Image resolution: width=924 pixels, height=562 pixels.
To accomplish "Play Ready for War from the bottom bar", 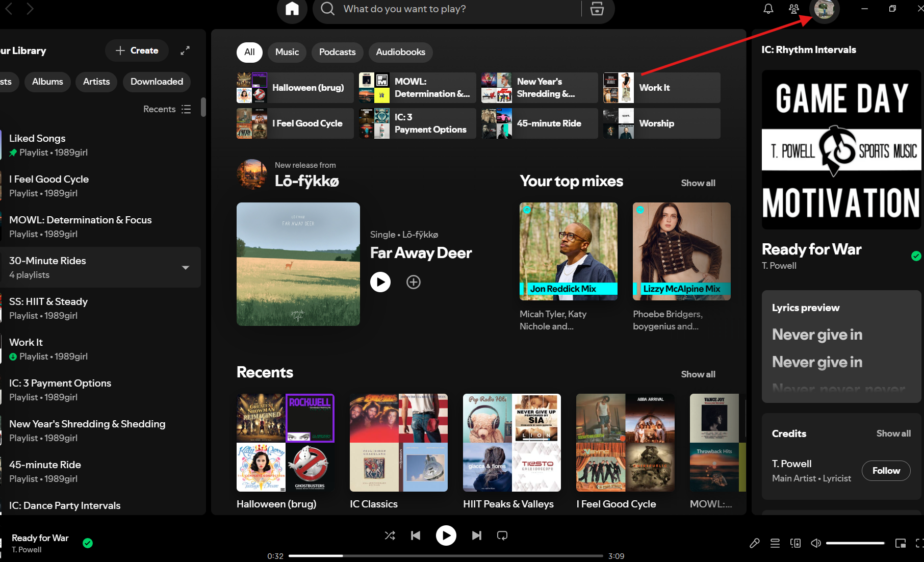I will tap(446, 535).
